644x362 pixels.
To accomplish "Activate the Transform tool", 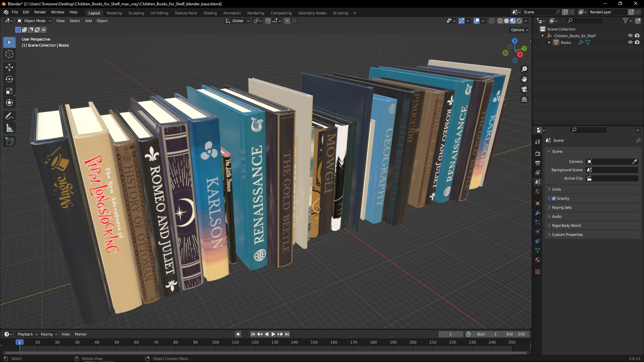I will click(9, 103).
